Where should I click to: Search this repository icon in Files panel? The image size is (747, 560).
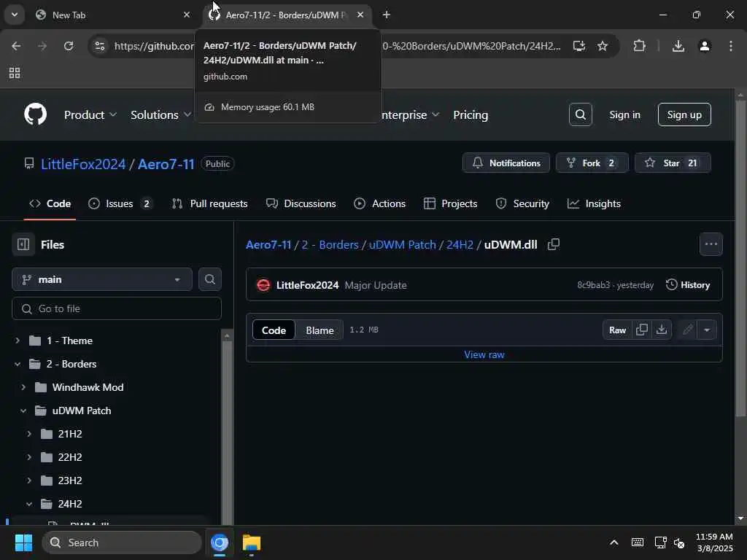click(x=209, y=279)
